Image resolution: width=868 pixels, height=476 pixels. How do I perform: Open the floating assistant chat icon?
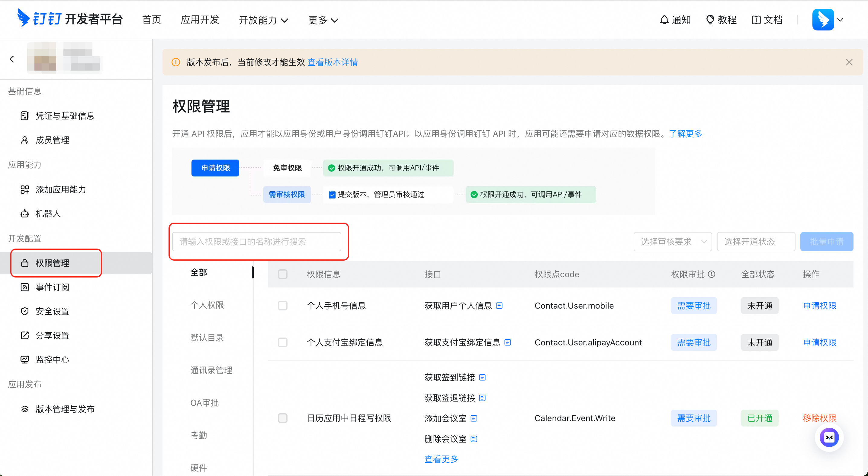tap(829, 437)
